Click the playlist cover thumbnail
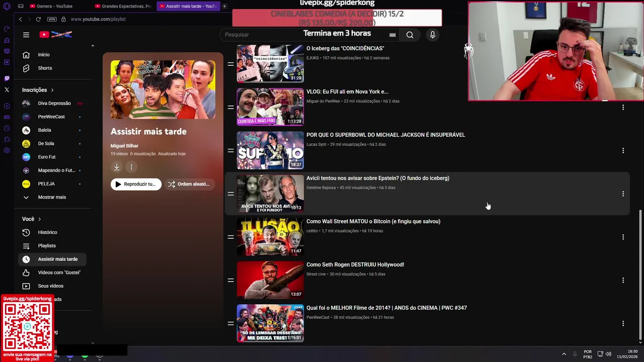The height and width of the screenshot is (362, 644). (x=163, y=90)
